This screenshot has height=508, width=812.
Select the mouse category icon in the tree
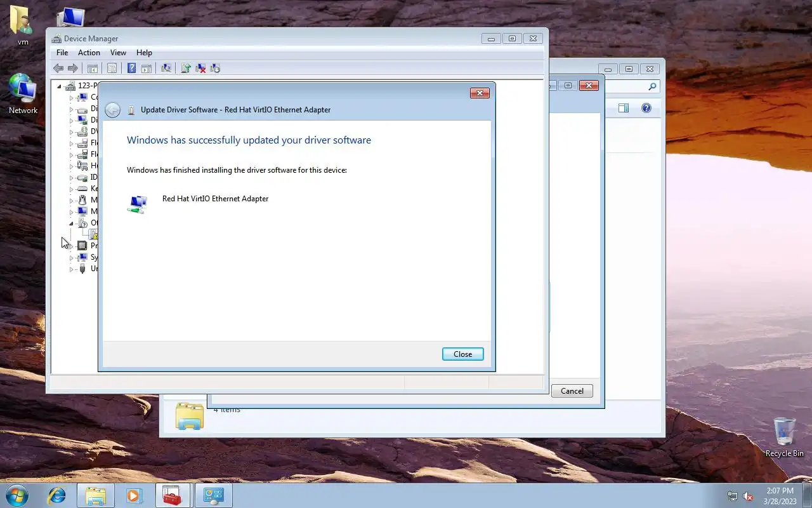[82, 200]
